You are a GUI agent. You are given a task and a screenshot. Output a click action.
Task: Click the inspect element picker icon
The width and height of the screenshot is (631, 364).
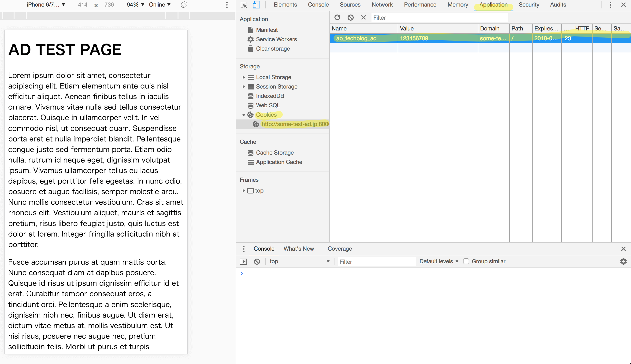pos(244,5)
